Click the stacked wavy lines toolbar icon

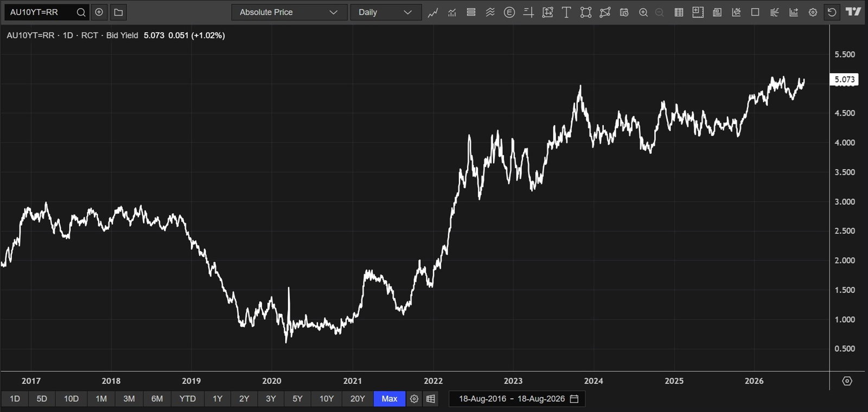click(490, 12)
